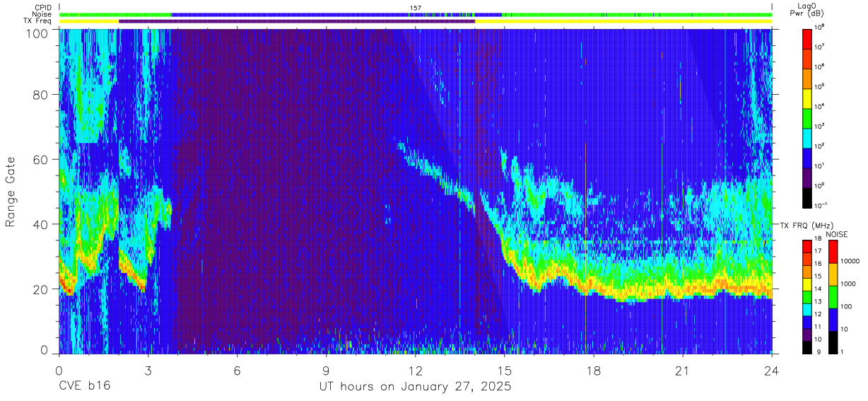Click the 17 tick label on the TX FRQ colorbar

818,251
